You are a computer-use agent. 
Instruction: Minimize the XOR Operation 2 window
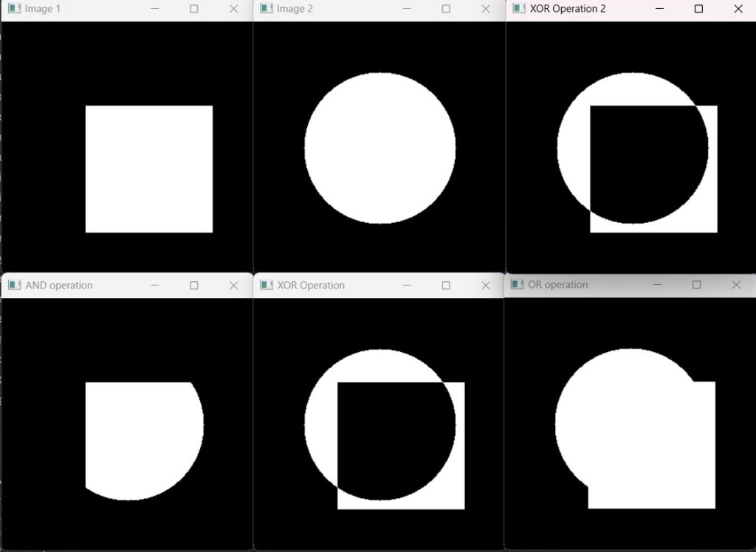[x=659, y=9]
